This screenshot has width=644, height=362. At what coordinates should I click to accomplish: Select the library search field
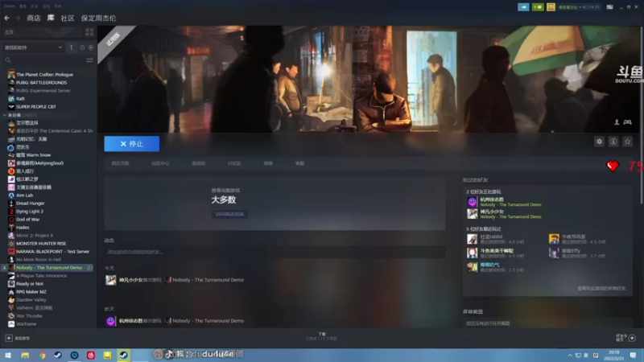click(47, 60)
